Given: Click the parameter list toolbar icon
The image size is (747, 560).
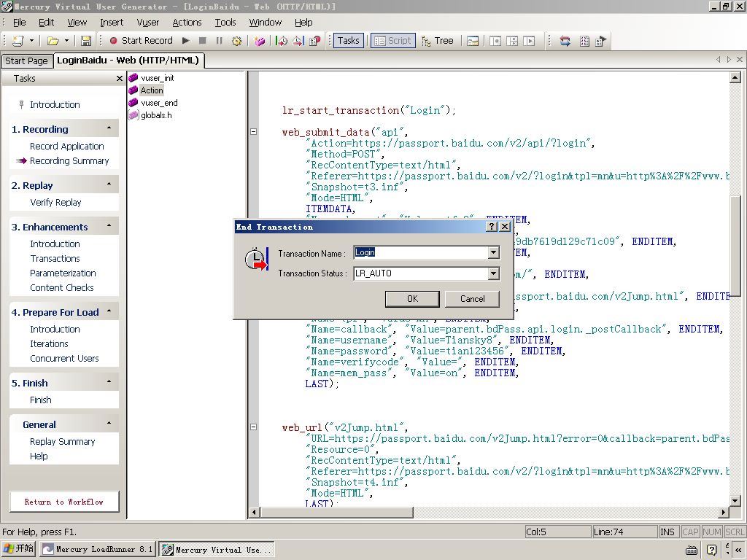Looking at the screenshot, I should [584, 41].
